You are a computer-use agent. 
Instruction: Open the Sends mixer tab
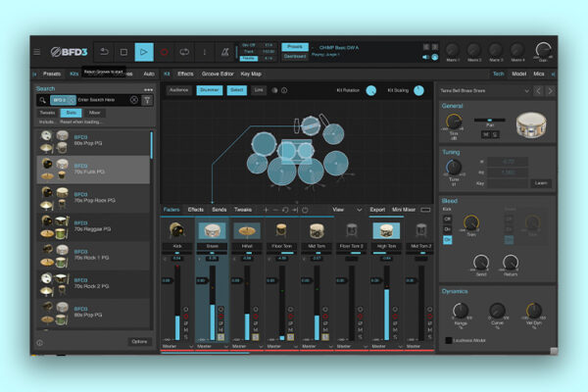(x=219, y=210)
